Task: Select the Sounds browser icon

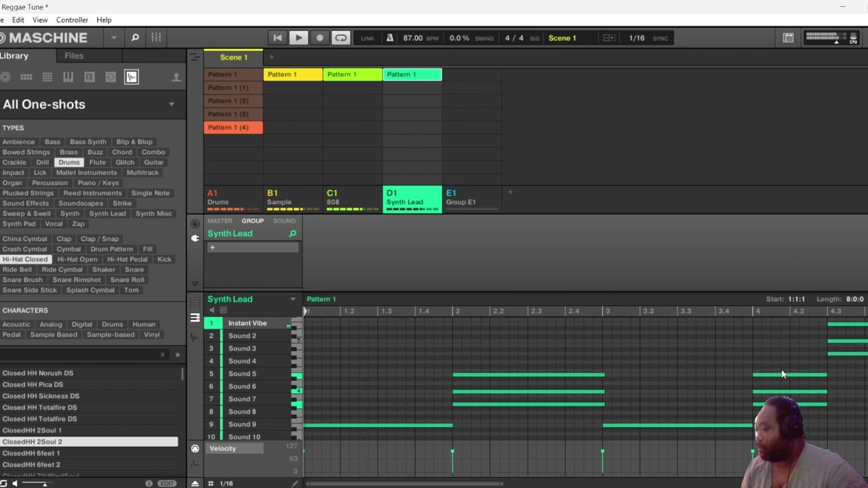Action: 47,77
